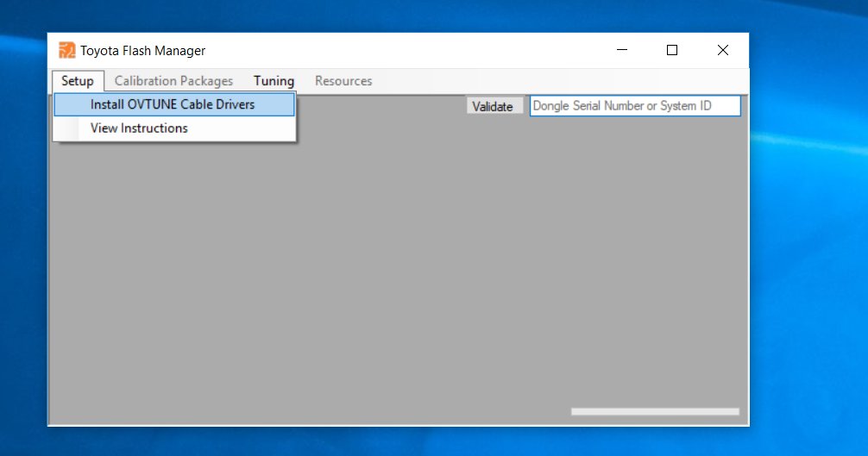Image resolution: width=868 pixels, height=456 pixels.
Task: Open the Calibration Packages menu
Action: (x=173, y=81)
